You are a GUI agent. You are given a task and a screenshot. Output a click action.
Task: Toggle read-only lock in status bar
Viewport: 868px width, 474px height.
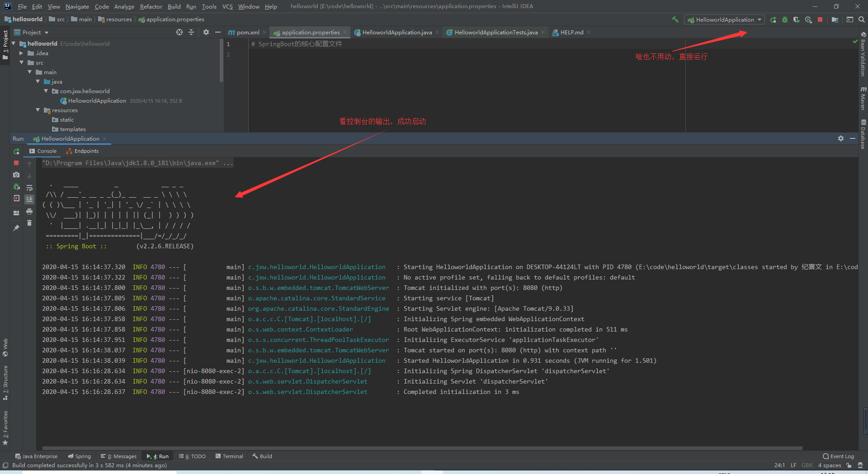point(849,465)
